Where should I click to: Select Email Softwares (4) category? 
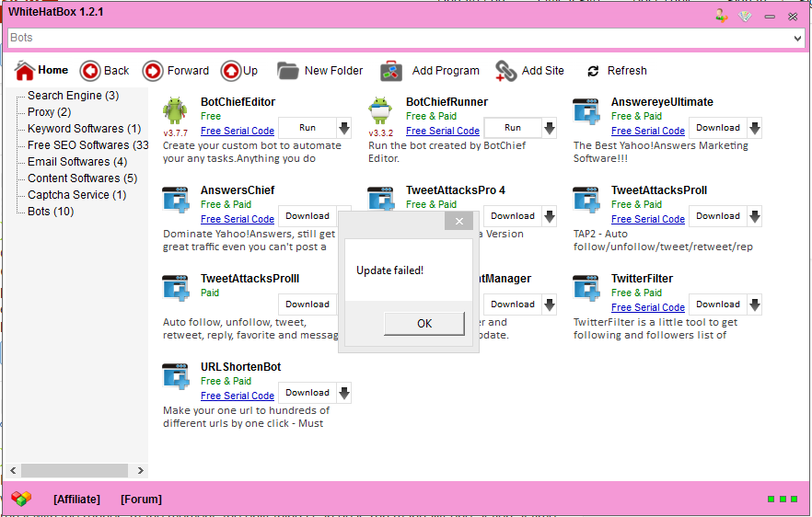[77, 162]
